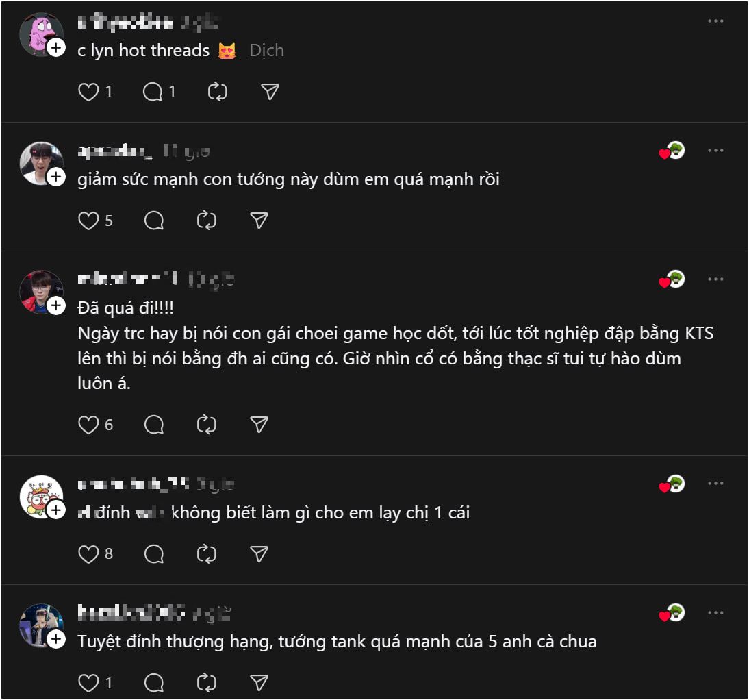The width and height of the screenshot is (749, 700).
Task: Like the "c lyn hot threads" comment
Action: point(89,92)
